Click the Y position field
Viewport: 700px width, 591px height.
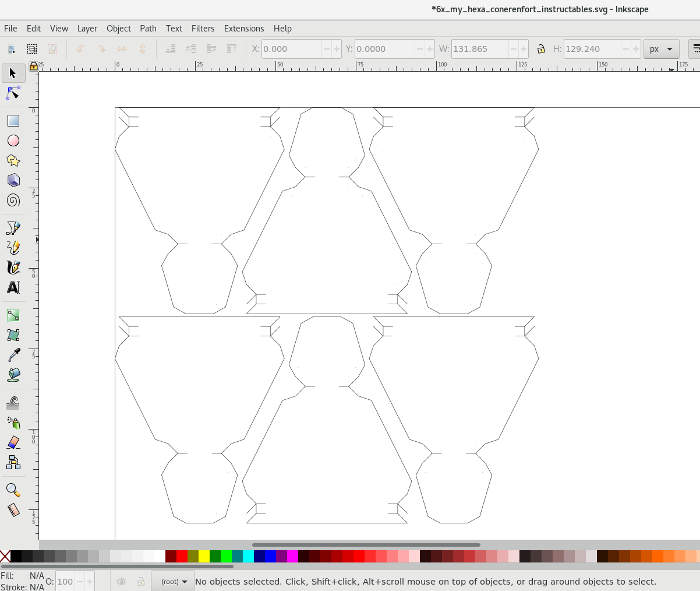[x=385, y=49]
